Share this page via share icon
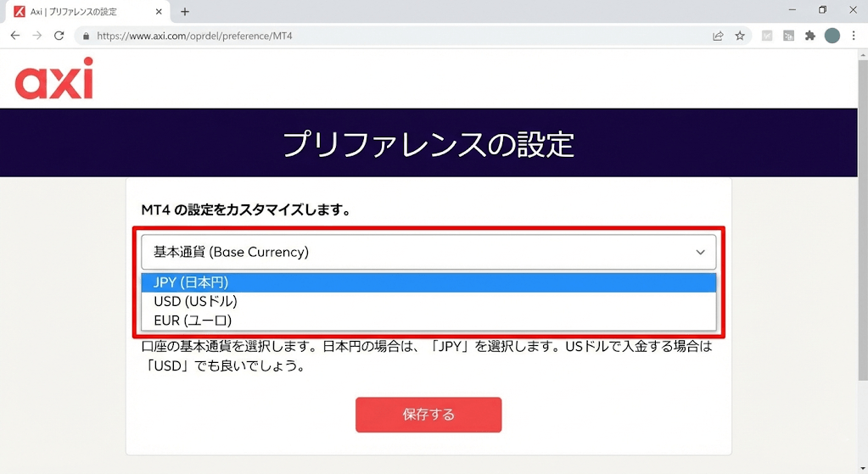 (718, 36)
